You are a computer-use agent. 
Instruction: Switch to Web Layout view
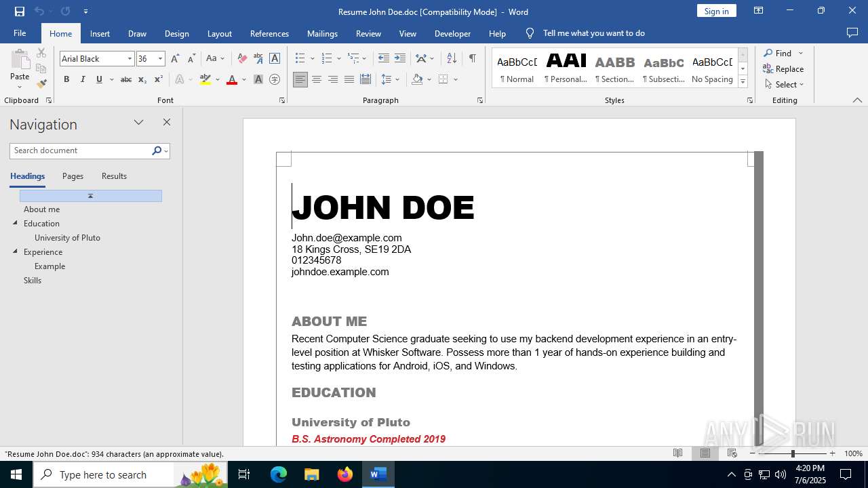pyautogui.click(x=732, y=453)
